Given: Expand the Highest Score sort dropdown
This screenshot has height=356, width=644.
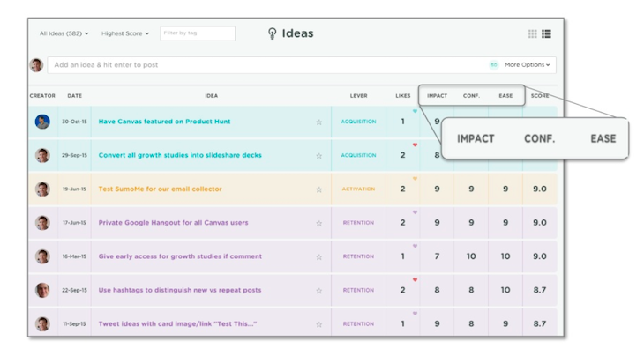Looking at the screenshot, I should [x=125, y=33].
